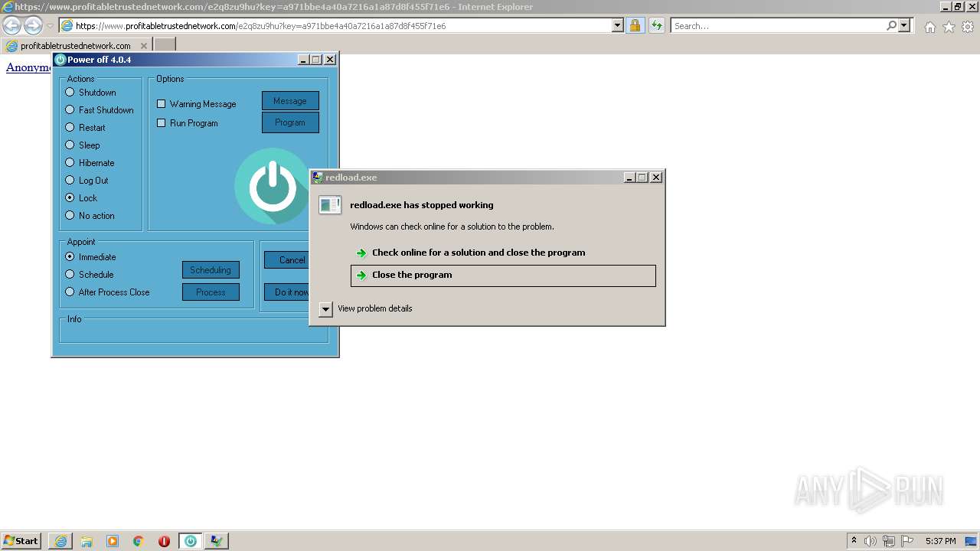The width and height of the screenshot is (980, 551).
Task: Select the profitabletrustednetwork.com tab
Action: 75,46
